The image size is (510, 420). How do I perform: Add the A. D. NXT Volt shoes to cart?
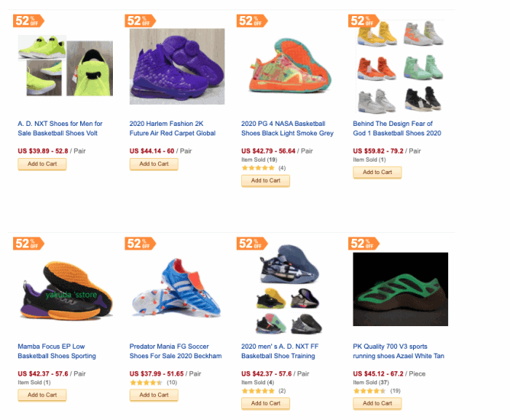pyautogui.click(x=42, y=165)
